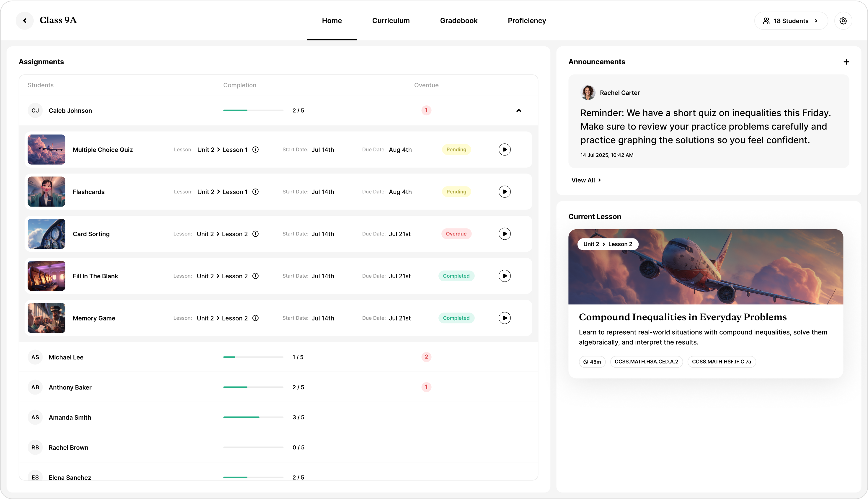Open class settings gear icon
The width and height of the screenshot is (868, 499).
pos(843,21)
